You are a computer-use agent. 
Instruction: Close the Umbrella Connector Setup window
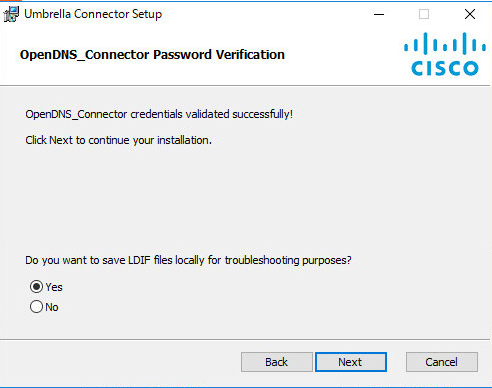click(x=470, y=14)
